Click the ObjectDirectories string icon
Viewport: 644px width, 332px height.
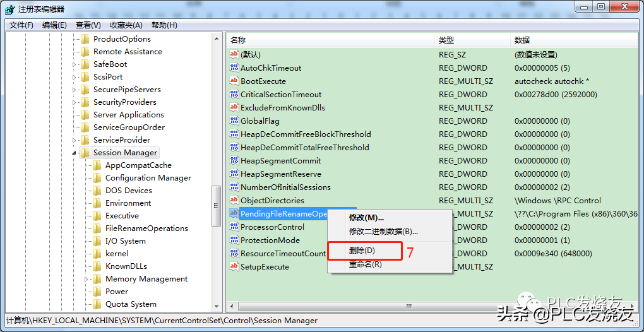pyautogui.click(x=234, y=201)
